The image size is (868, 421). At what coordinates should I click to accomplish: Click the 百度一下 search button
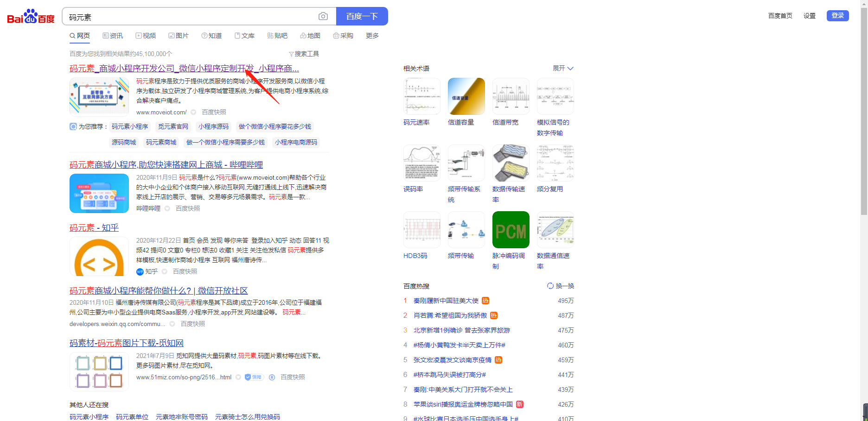(x=362, y=16)
